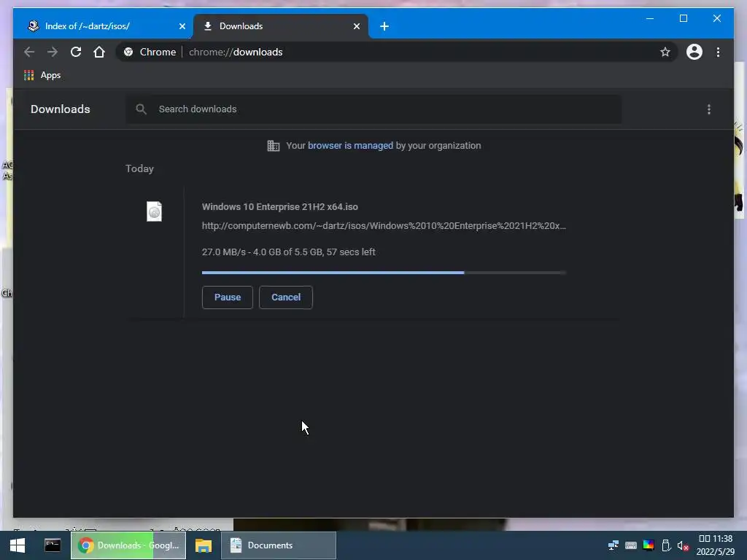Viewport: 747px width, 560px height.
Task: Click the browser forward arrow
Action: coord(53,52)
